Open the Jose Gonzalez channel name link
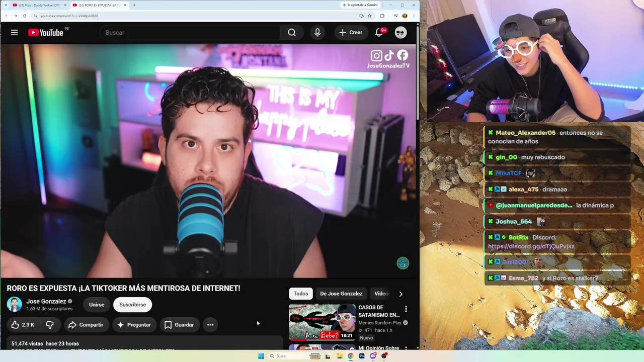Screen dimensions: 644x362 (x=46, y=301)
